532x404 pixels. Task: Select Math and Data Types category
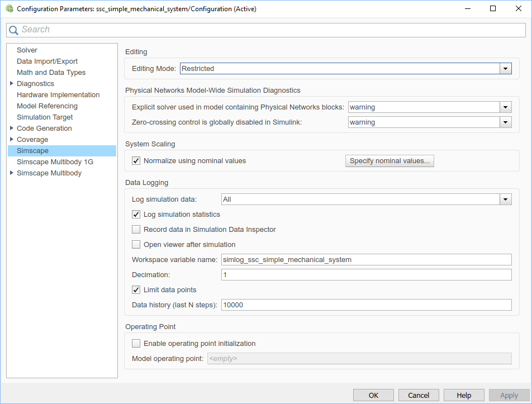51,72
